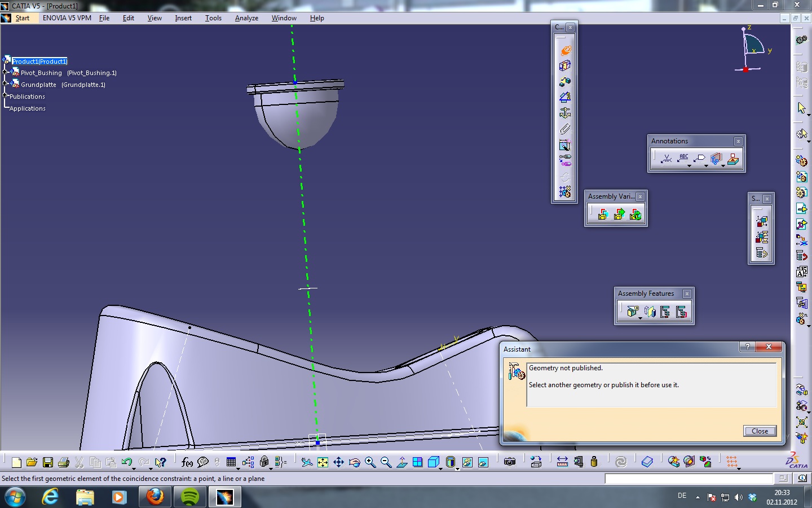Open the Flag Note dropdown arrow in Annotations
The image size is (812, 508).
point(706,166)
